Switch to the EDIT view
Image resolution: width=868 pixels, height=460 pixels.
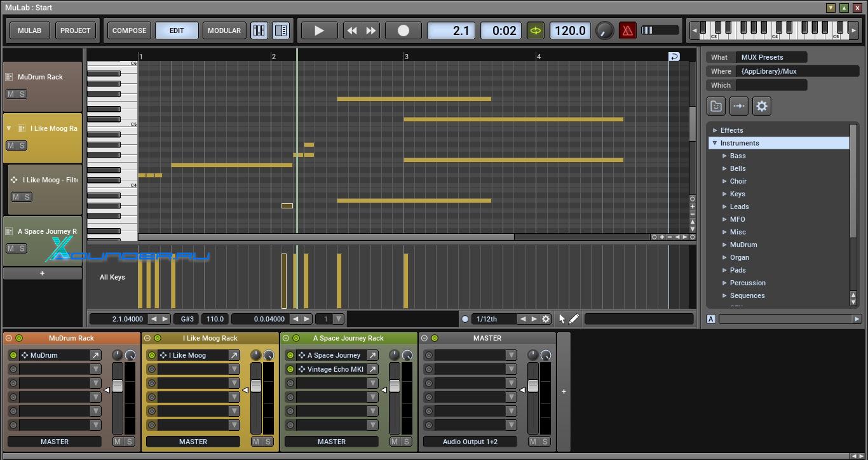point(177,30)
